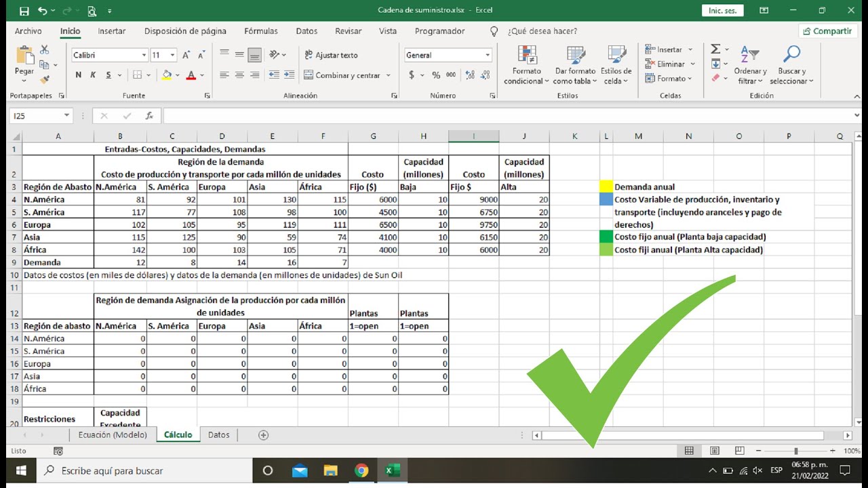Open Formato condicional menu
Image resolution: width=868 pixels, height=488 pixels.
pyautogui.click(x=526, y=66)
